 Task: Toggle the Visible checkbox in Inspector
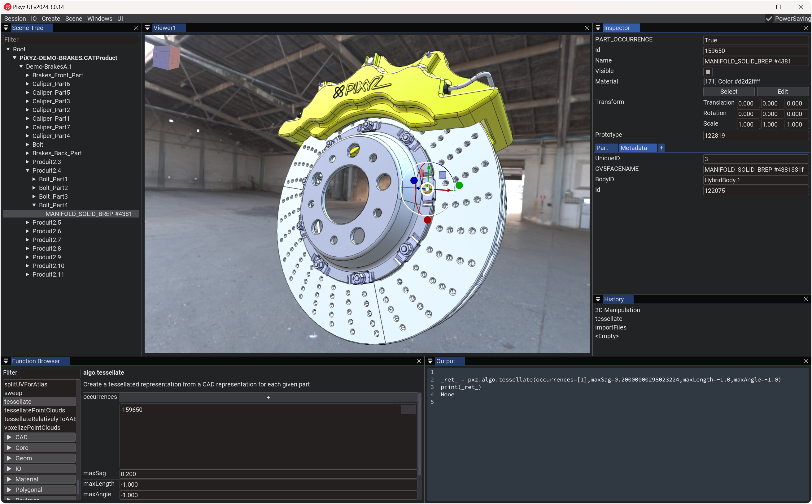(x=708, y=72)
